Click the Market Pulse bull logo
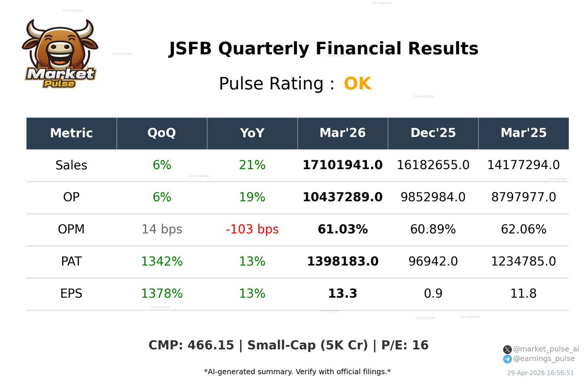The width and height of the screenshot is (588, 385). [x=60, y=53]
